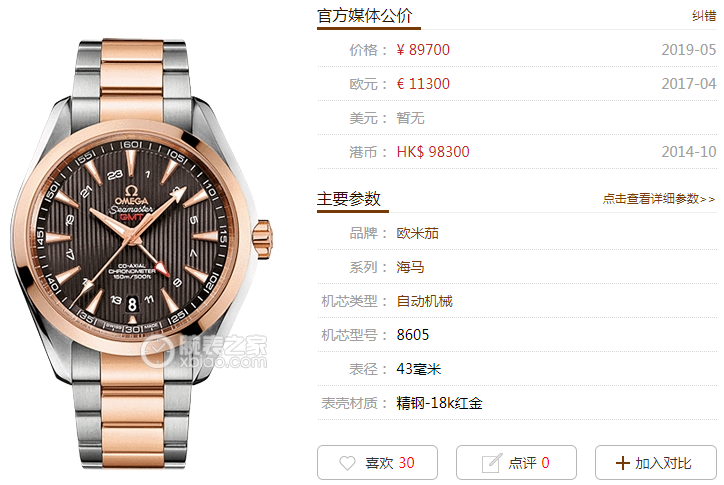Open the 点评 review button
The width and height of the screenshot is (724, 485).
coord(516,462)
